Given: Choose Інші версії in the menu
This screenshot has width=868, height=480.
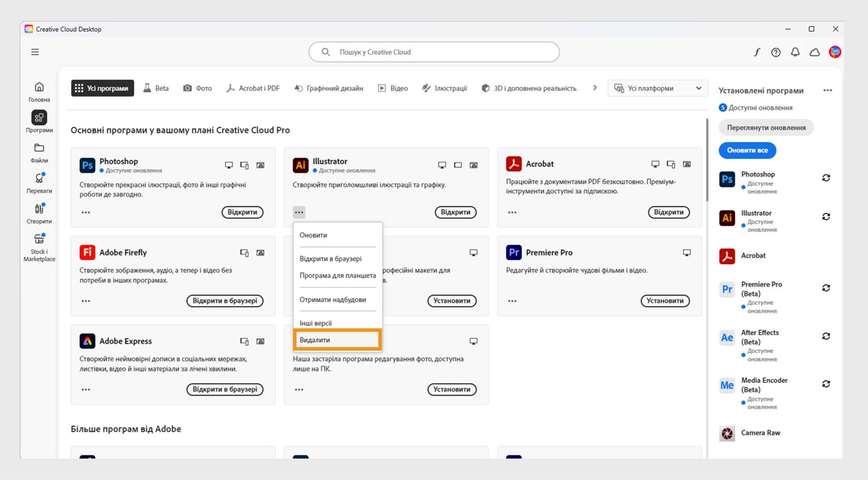Looking at the screenshot, I should pyautogui.click(x=316, y=323).
